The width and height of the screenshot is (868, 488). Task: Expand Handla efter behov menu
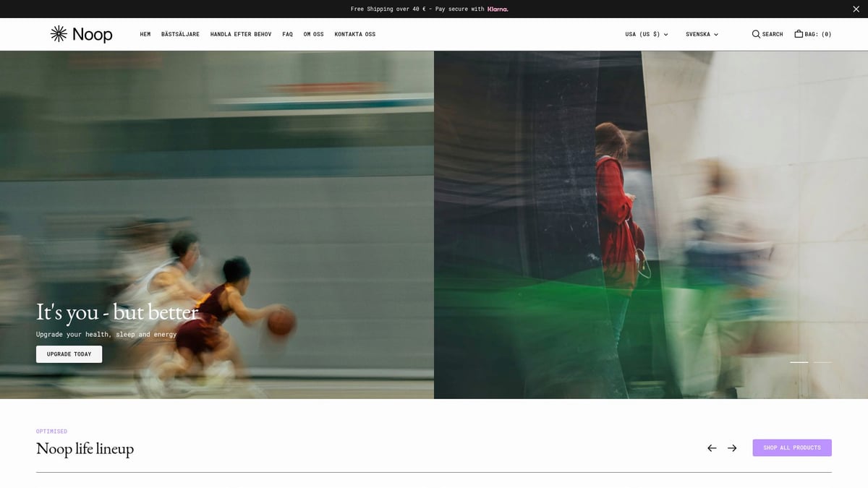pos(241,34)
